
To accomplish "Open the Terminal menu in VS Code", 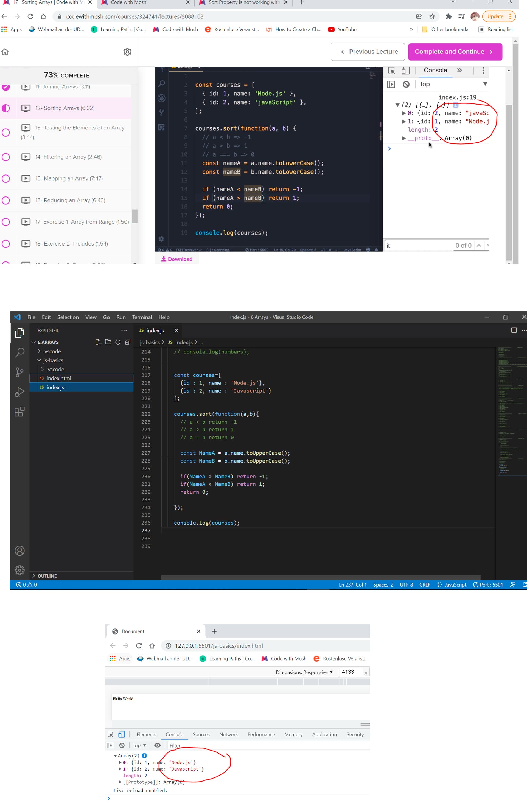I will click(x=142, y=317).
